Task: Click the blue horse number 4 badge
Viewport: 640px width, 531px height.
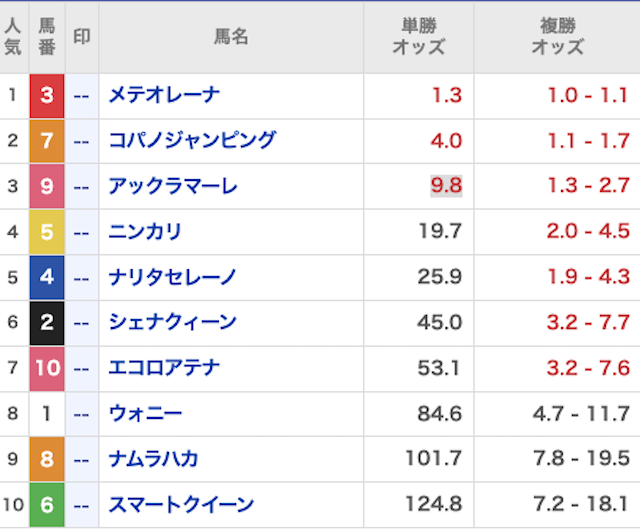Action: click(x=47, y=277)
